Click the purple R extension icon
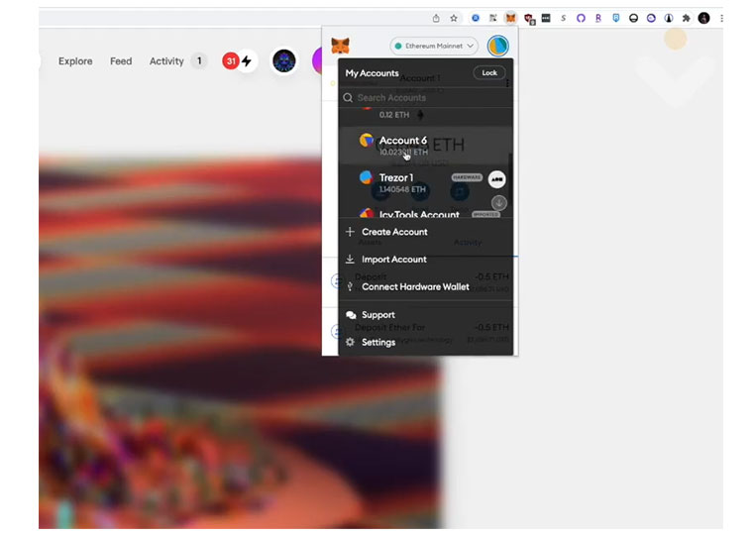This screenshot has width=756, height=536. [598, 18]
